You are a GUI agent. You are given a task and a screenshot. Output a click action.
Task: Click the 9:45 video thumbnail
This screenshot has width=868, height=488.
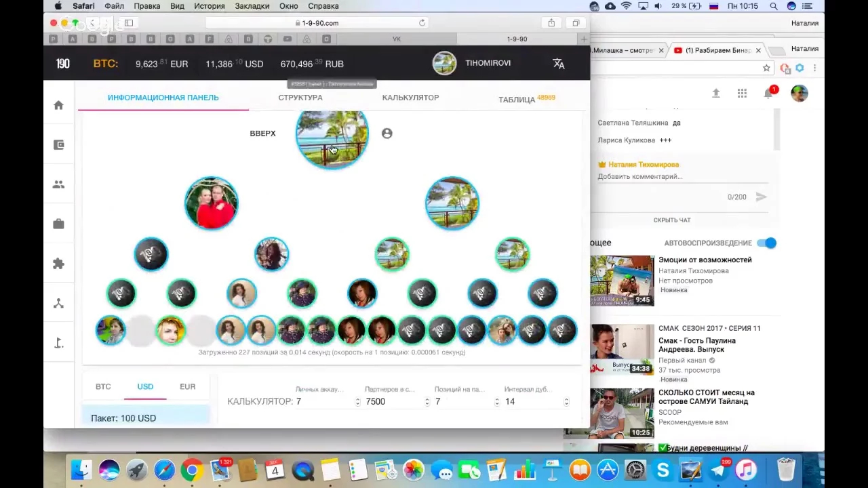tap(622, 281)
